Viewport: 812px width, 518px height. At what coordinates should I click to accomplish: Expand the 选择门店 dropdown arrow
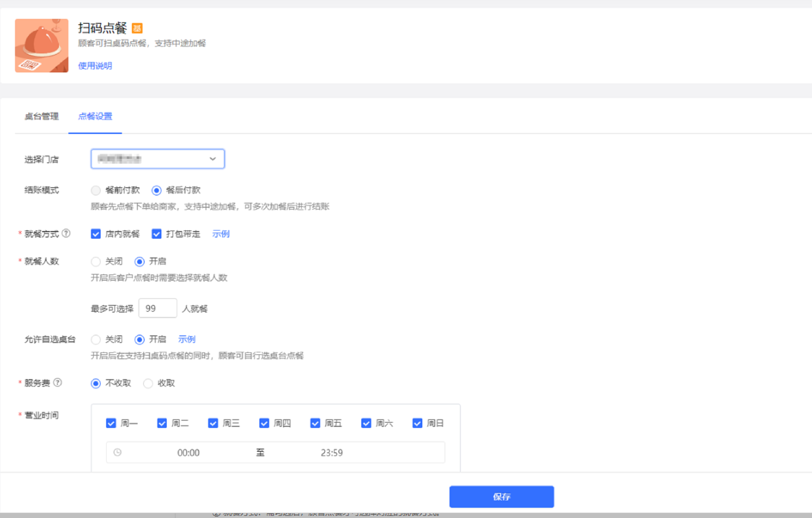tap(212, 159)
